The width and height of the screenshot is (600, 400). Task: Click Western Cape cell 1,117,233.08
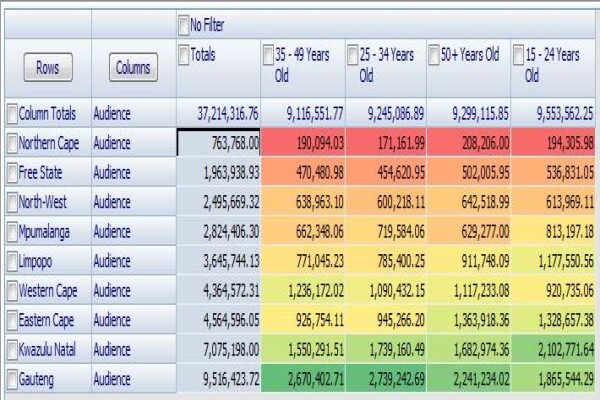click(469, 290)
